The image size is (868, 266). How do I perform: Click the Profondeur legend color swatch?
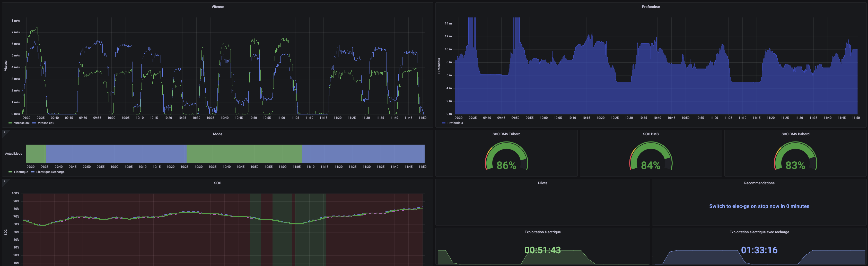(444, 123)
